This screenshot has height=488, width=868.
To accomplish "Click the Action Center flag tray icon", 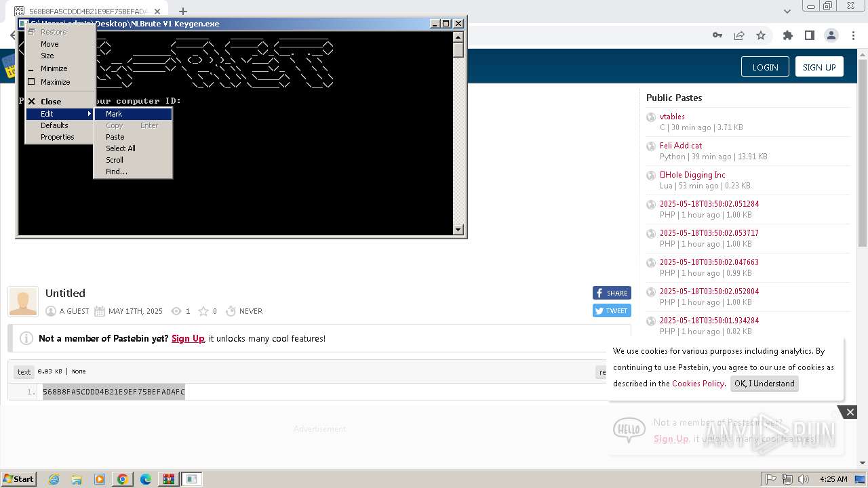I will point(771,479).
